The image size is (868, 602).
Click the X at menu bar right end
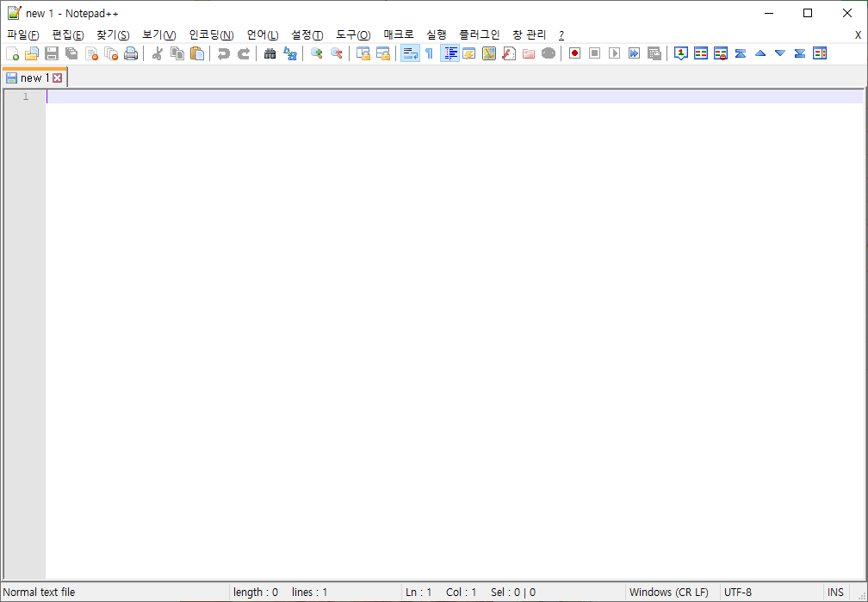858,35
